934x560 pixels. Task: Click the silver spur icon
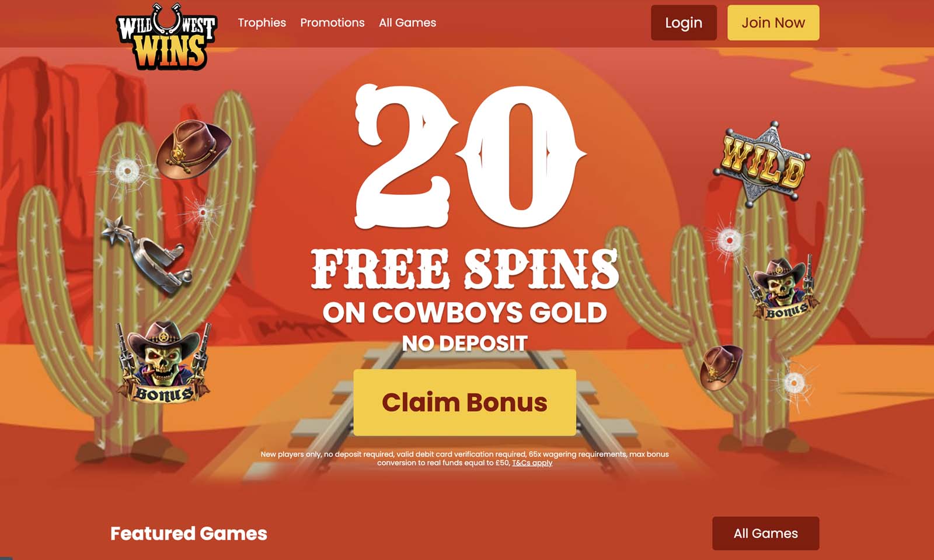pos(147,254)
